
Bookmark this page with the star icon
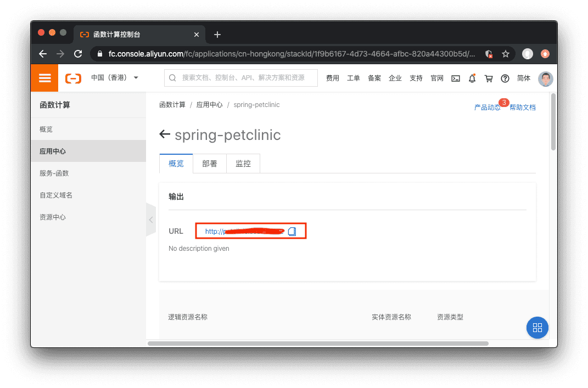pos(506,54)
